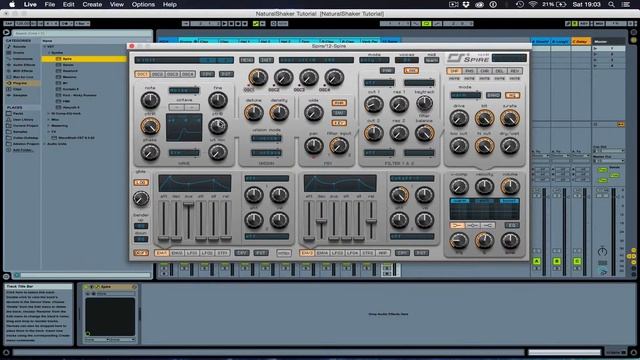Click the OSC4 mix level knob

click(334, 77)
